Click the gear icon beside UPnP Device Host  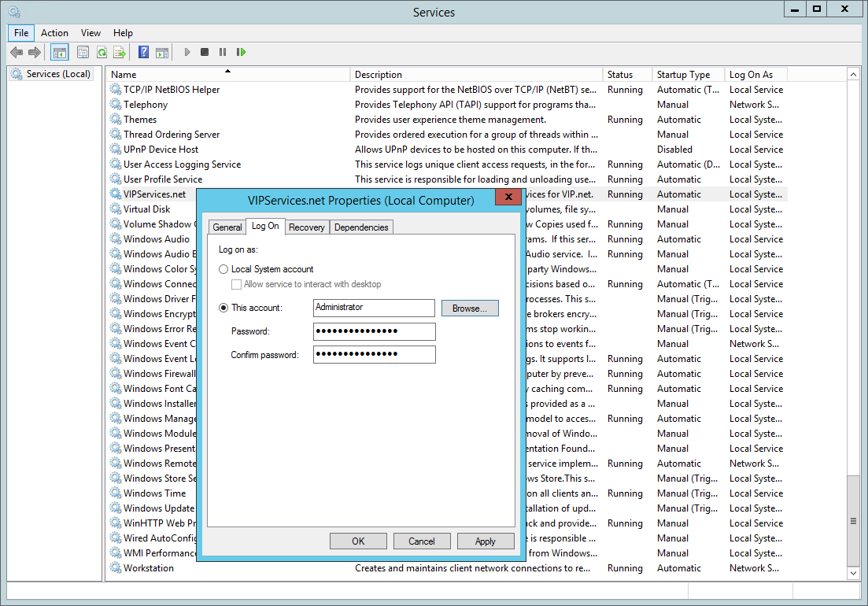coord(115,149)
